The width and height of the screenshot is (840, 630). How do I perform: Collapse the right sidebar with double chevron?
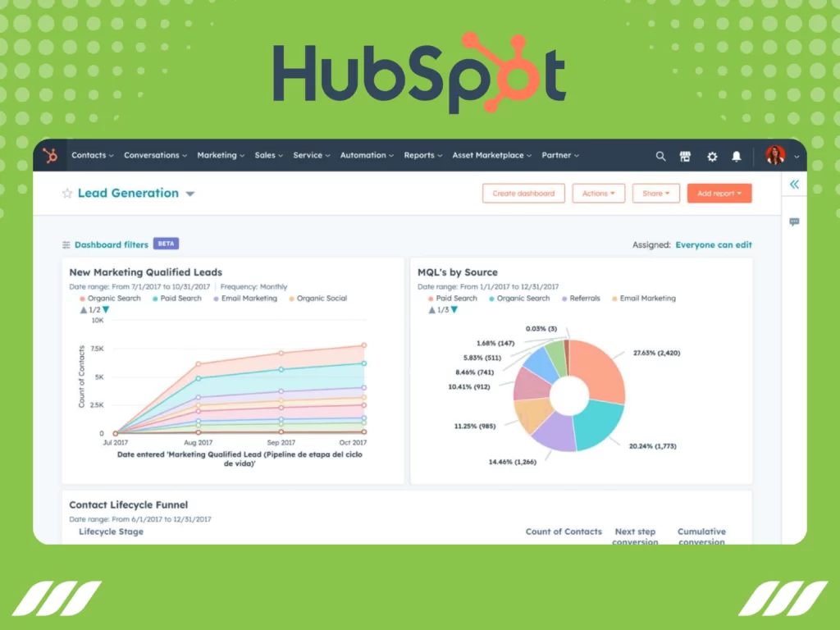(x=793, y=185)
